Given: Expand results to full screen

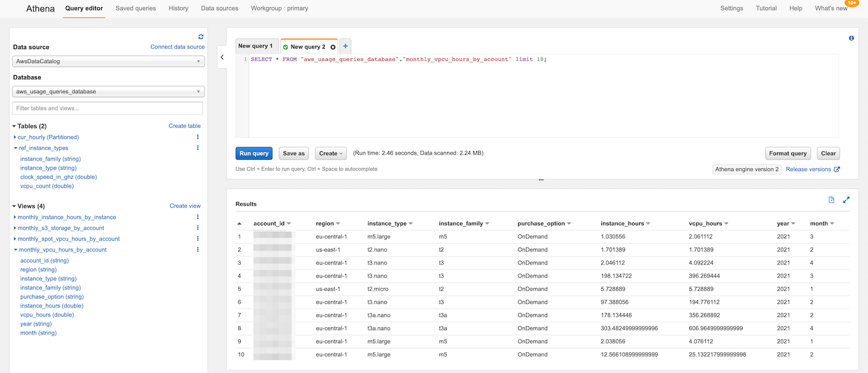Looking at the screenshot, I should (846, 200).
